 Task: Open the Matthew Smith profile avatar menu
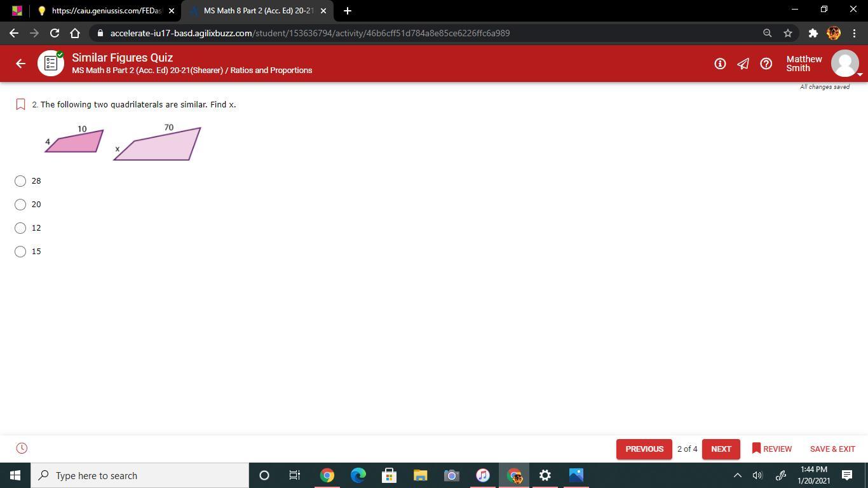(845, 64)
